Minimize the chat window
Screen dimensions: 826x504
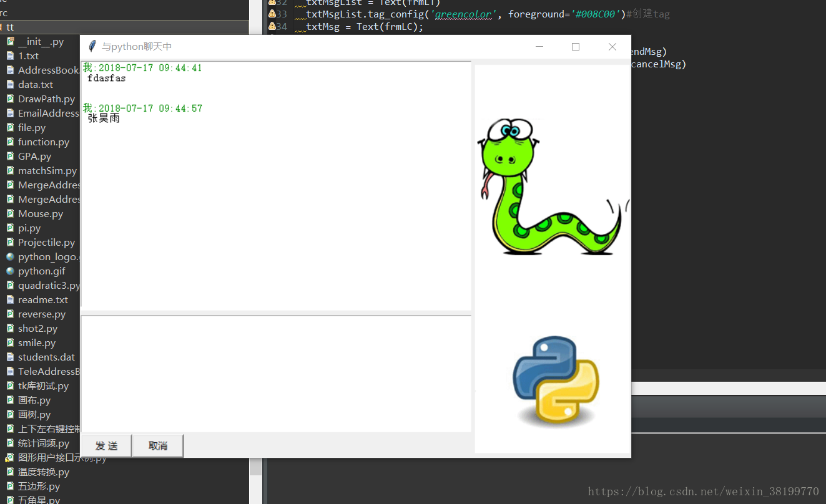point(539,47)
